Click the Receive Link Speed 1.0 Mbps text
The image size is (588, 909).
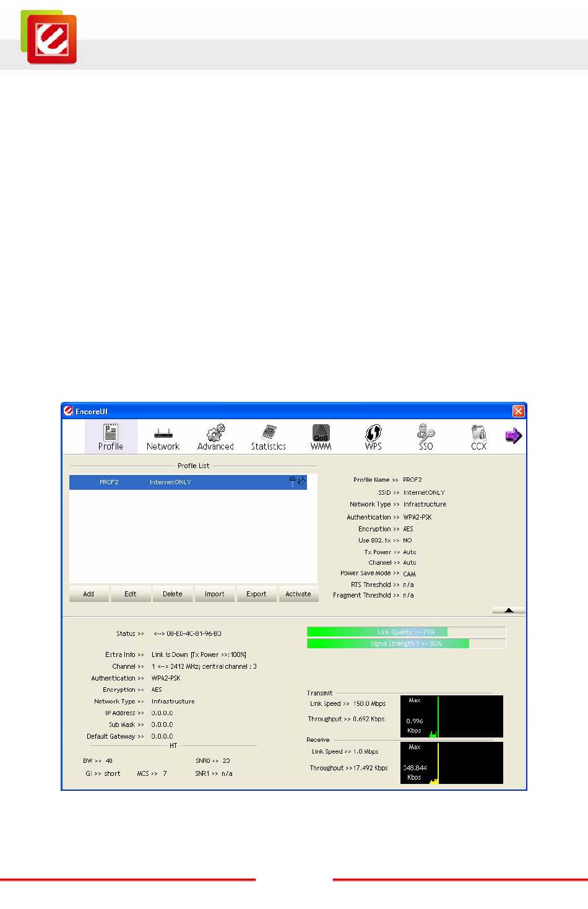tap(345, 751)
